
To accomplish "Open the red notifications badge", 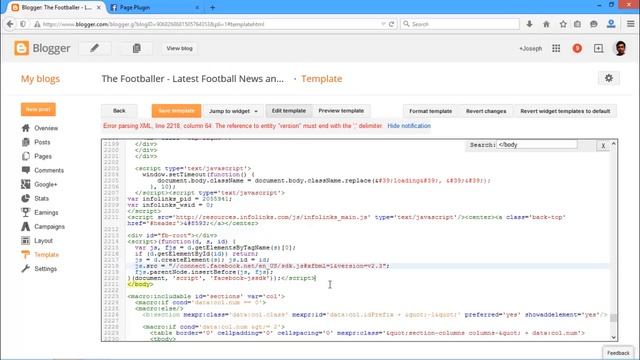I will point(577,49).
